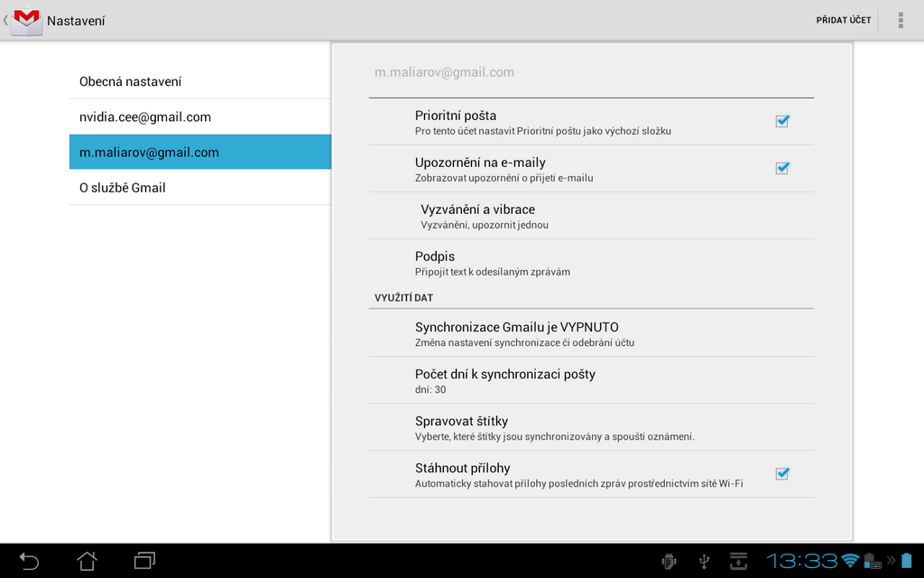This screenshot has width=924, height=578.
Task: Disable the Prioritní pošta checkbox
Action: tap(782, 120)
